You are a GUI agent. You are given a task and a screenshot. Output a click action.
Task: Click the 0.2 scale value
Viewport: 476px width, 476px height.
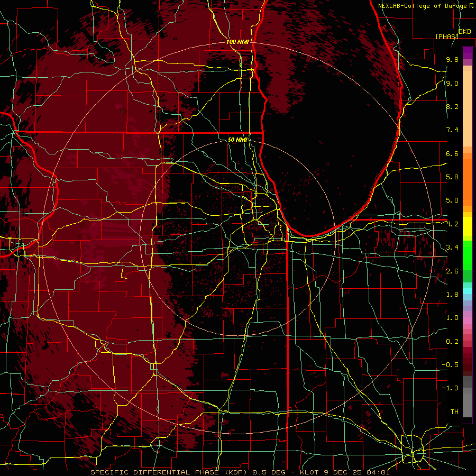click(452, 342)
